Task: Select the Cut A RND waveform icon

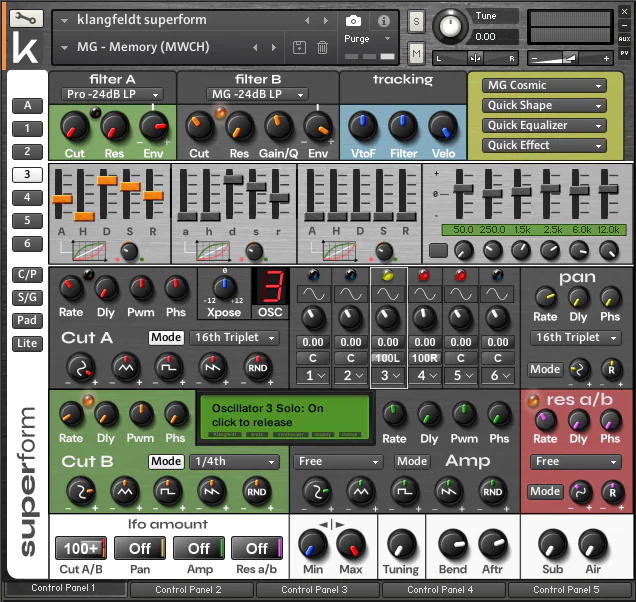Action: [x=257, y=369]
